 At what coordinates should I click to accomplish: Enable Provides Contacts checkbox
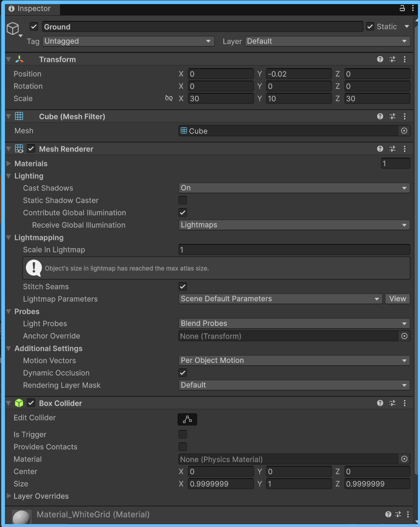point(183,446)
